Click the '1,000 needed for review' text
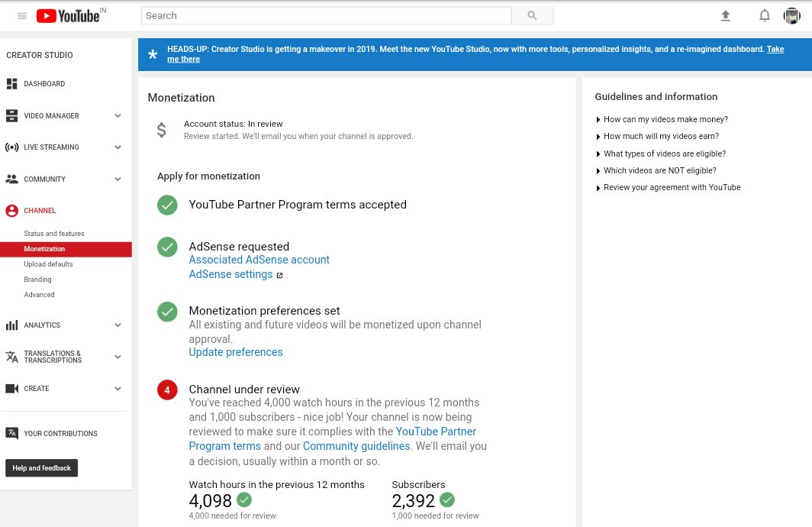The height and width of the screenshot is (527, 812). tap(435, 516)
